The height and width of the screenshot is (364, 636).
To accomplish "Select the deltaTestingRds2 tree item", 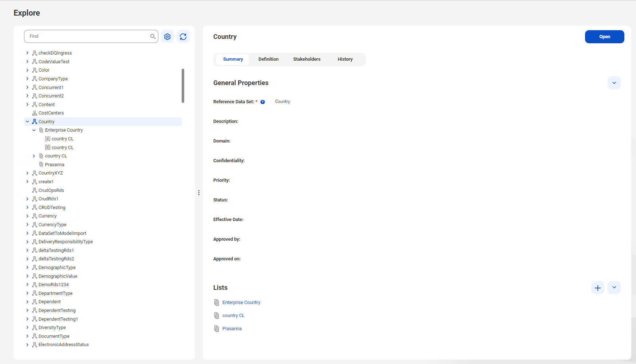I will click(x=56, y=259).
